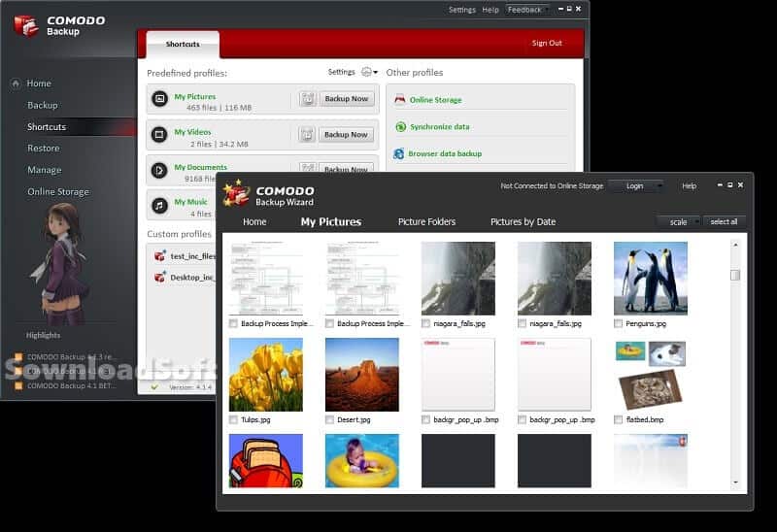Check the first niagara_falls.jpg checkbox
This screenshot has height=532, width=777.
[x=425, y=323]
